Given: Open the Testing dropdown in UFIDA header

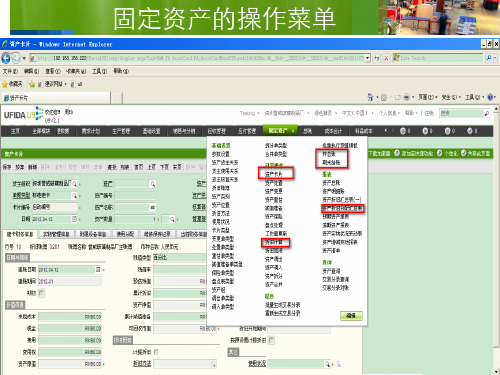Looking at the screenshot, I should click(x=249, y=113).
